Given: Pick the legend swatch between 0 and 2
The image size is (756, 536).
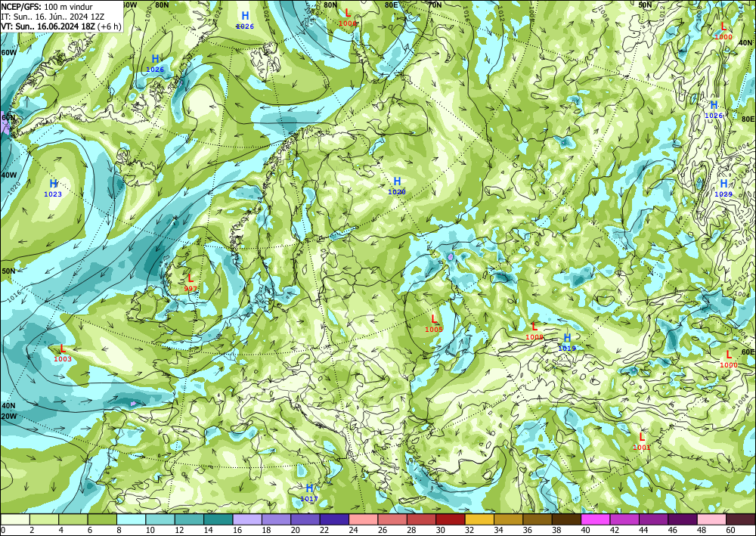Looking at the screenshot, I should pyautogui.click(x=15, y=519).
